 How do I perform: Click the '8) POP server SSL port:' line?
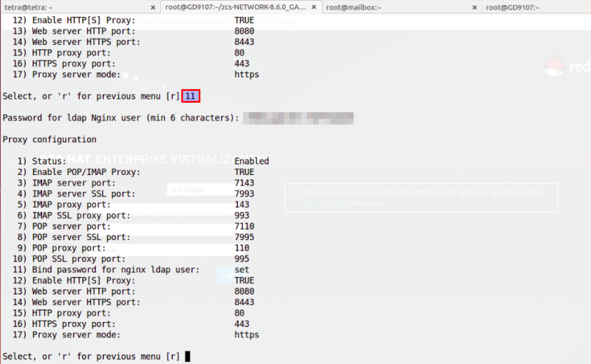(74, 238)
